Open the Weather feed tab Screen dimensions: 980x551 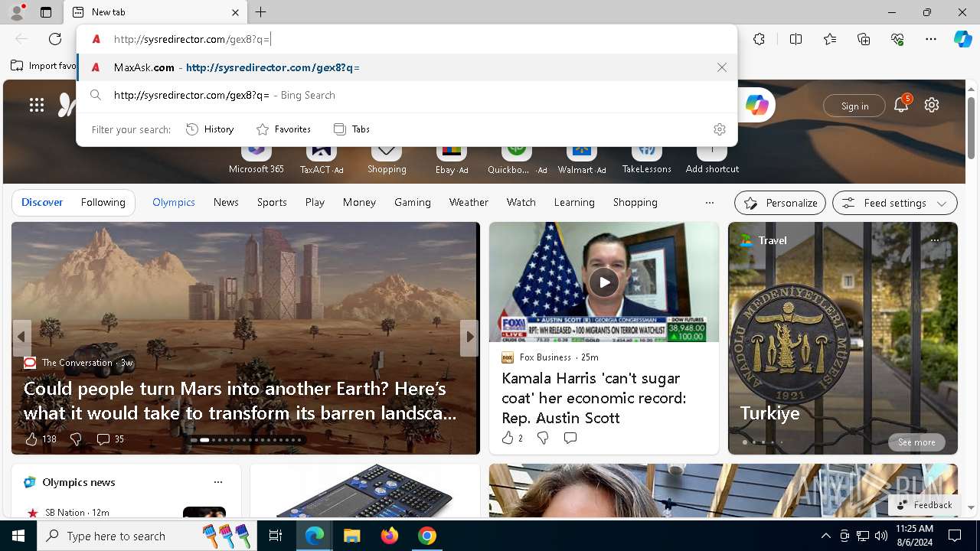[469, 202]
